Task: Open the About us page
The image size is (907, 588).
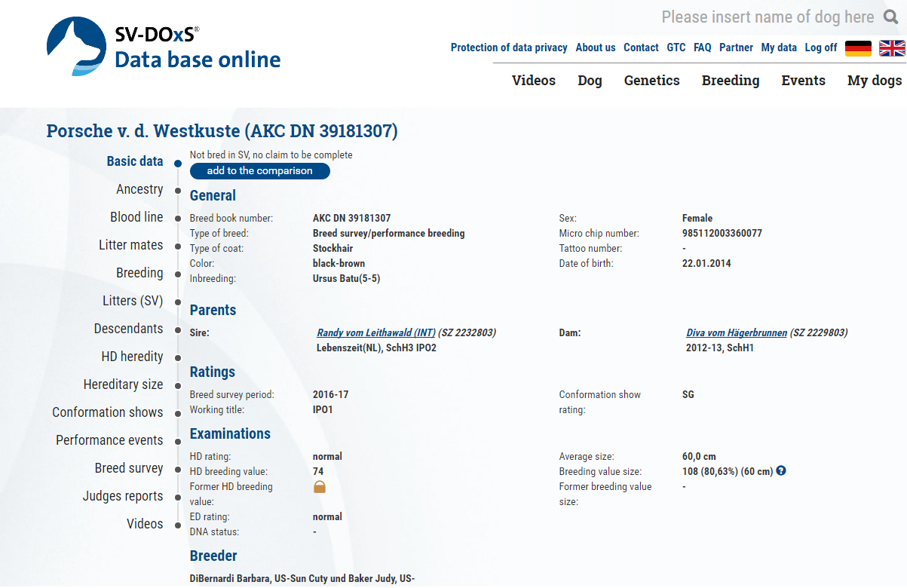Action: (x=596, y=47)
